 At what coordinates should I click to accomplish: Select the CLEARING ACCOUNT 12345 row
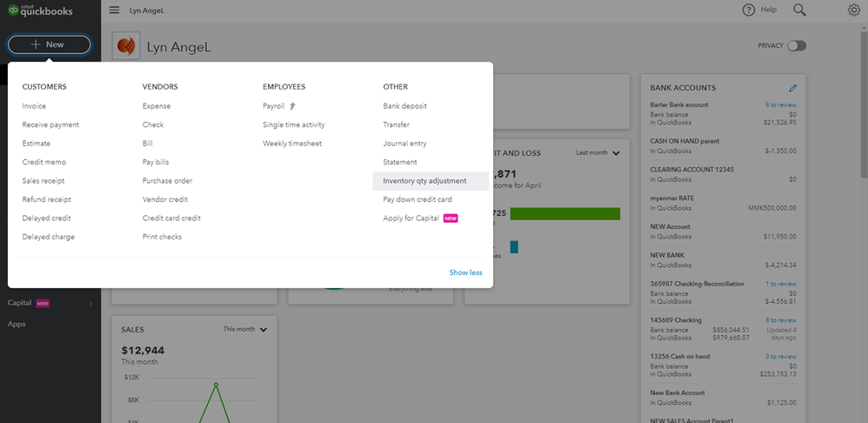pos(723,174)
